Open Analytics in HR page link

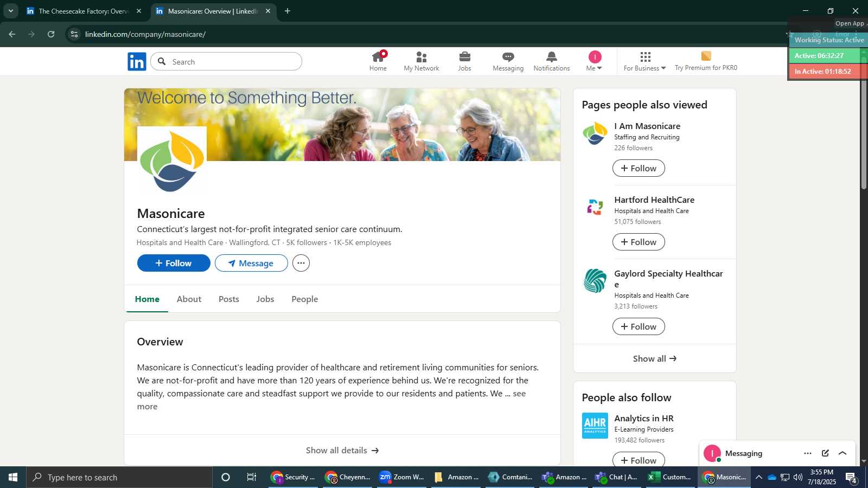[644, 418]
